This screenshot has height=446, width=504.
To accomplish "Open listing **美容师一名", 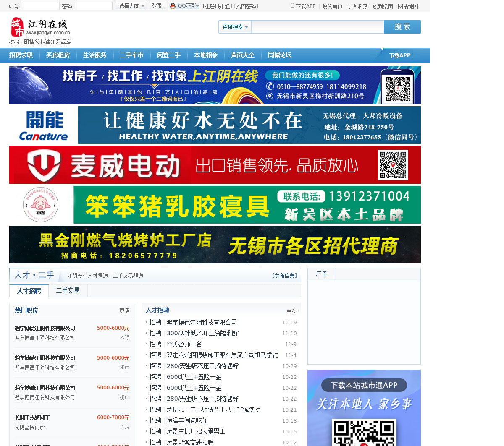I will click(x=184, y=344).
